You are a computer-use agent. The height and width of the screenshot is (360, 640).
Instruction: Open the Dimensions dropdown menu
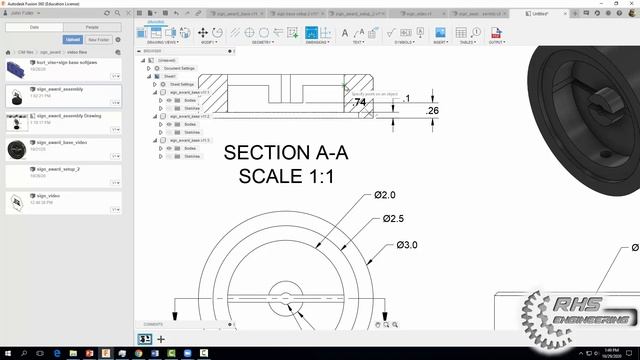point(318,42)
